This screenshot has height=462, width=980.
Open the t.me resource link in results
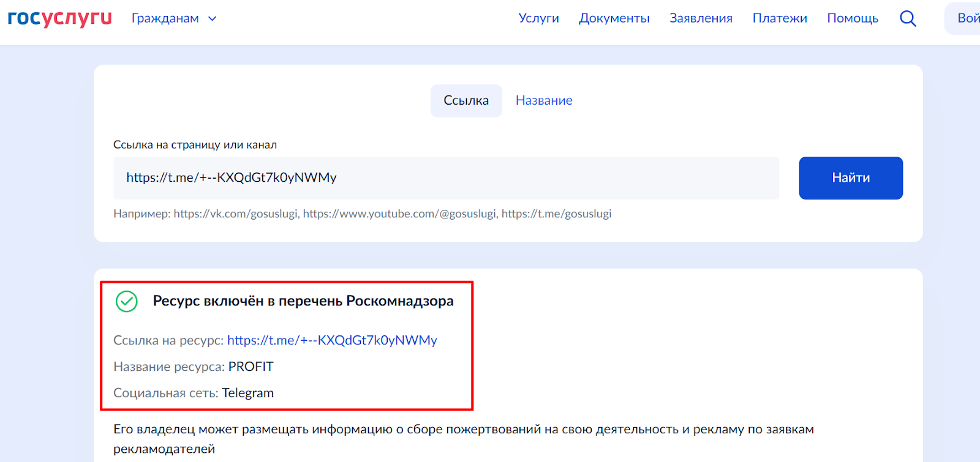[332, 340]
